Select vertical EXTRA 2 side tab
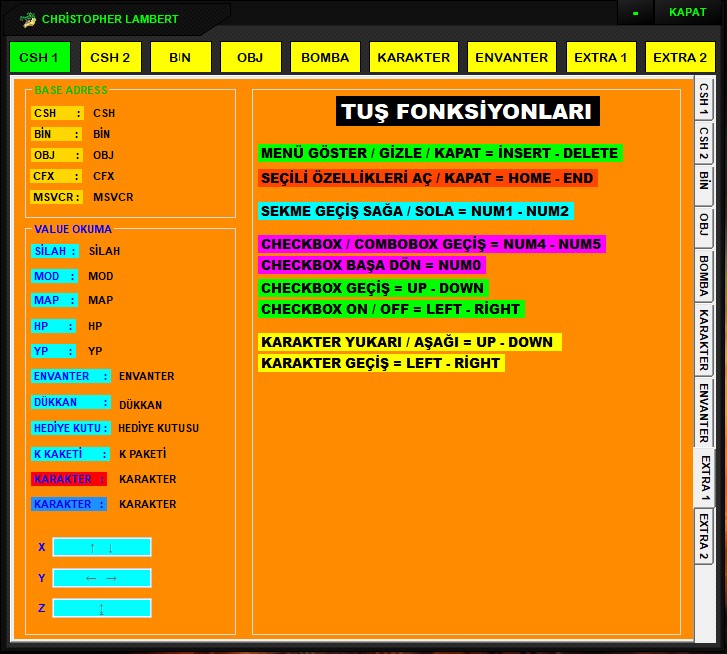The height and width of the screenshot is (654, 727). (x=703, y=537)
